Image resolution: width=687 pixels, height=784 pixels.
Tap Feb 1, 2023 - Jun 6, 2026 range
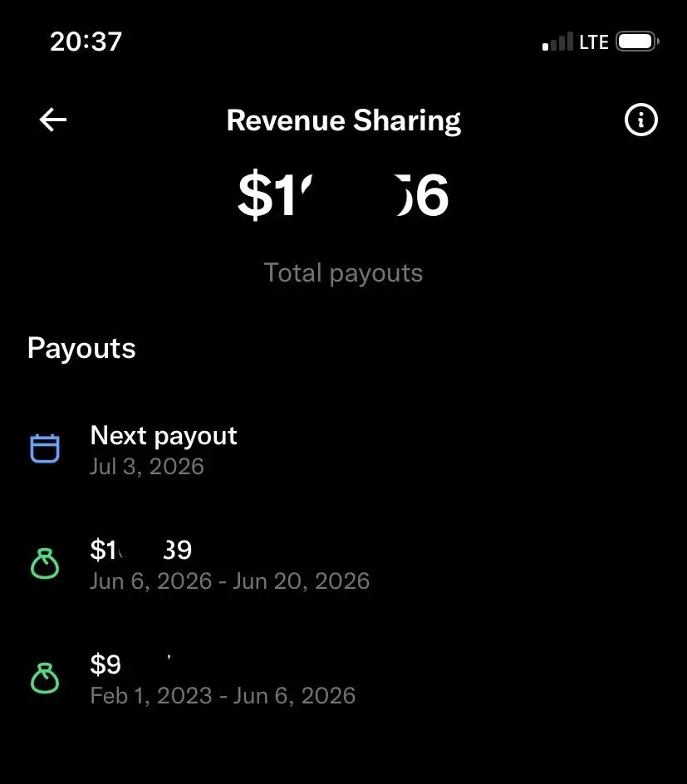[x=223, y=695]
